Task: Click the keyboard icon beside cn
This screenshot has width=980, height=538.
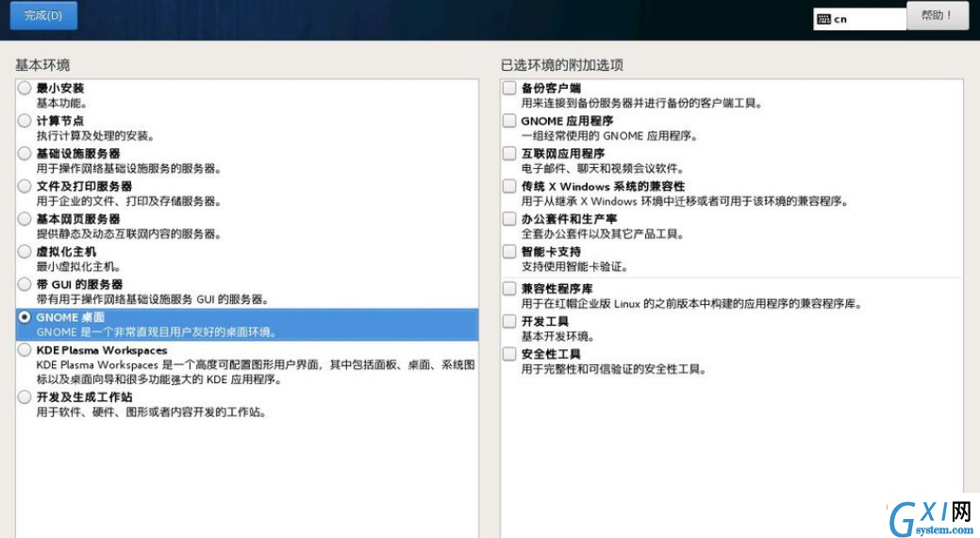Action: 823,20
